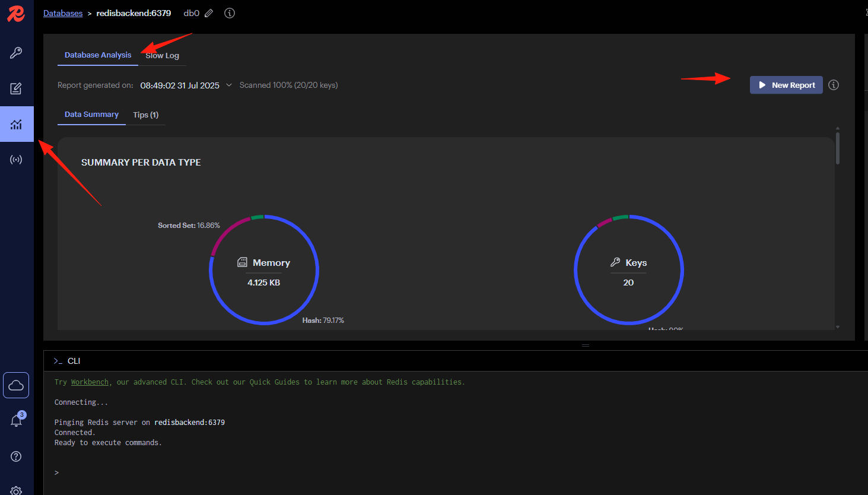The height and width of the screenshot is (495, 868).
Task: Follow the Databases breadcrumb link
Action: click(63, 13)
